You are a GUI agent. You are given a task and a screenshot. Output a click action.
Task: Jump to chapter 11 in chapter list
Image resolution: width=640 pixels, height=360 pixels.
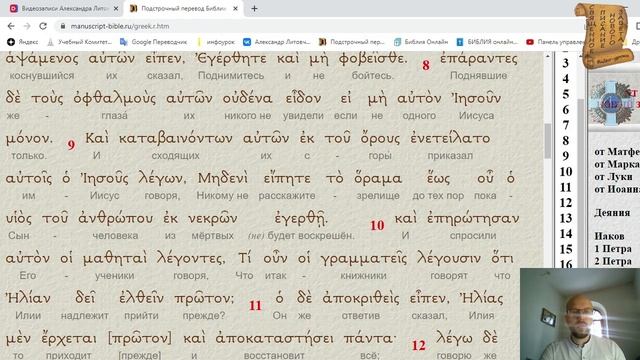[x=566, y=187]
